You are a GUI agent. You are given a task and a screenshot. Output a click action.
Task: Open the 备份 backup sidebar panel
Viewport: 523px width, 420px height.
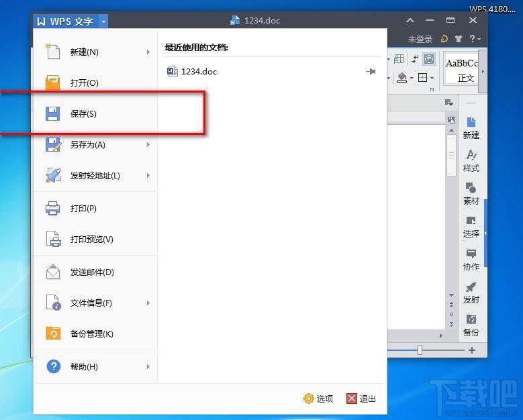click(x=471, y=325)
